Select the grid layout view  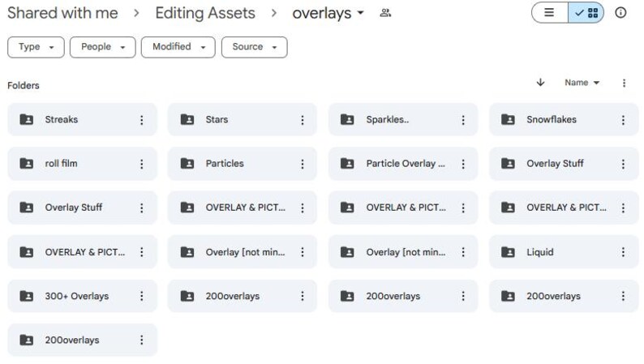click(x=586, y=13)
